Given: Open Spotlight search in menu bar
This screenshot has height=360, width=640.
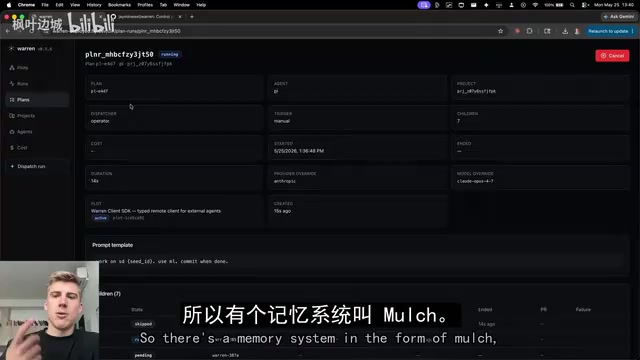Looking at the screenshot, I should (572, 5).
